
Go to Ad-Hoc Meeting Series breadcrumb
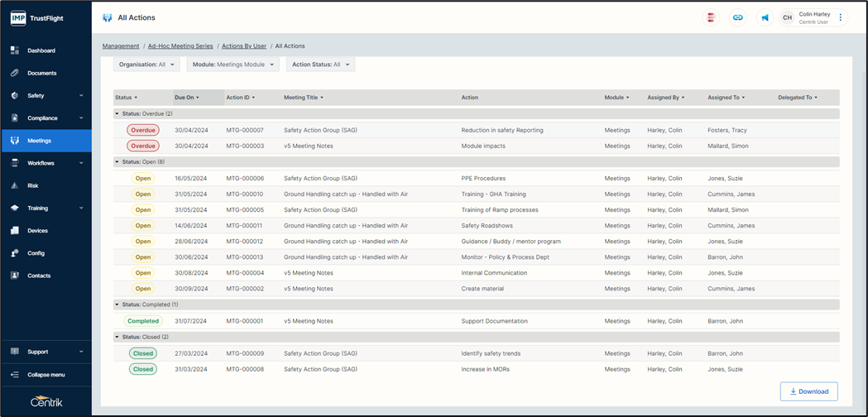pyautogui.click(x=180, y=46)
